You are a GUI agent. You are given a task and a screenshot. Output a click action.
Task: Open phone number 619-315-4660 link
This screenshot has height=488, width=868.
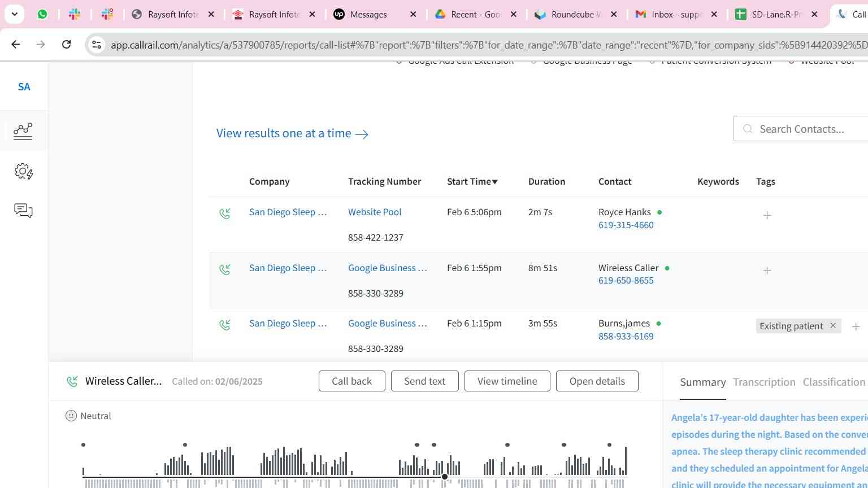coord(626,225)
